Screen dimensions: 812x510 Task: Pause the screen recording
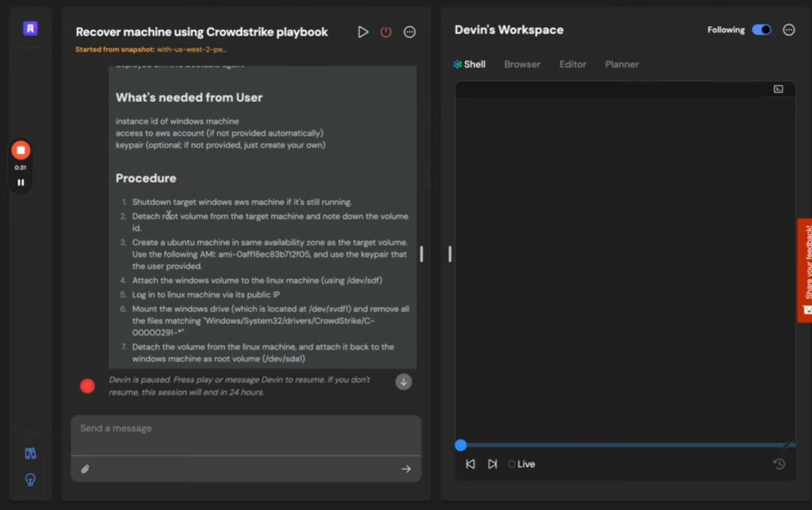coord(21,182)
